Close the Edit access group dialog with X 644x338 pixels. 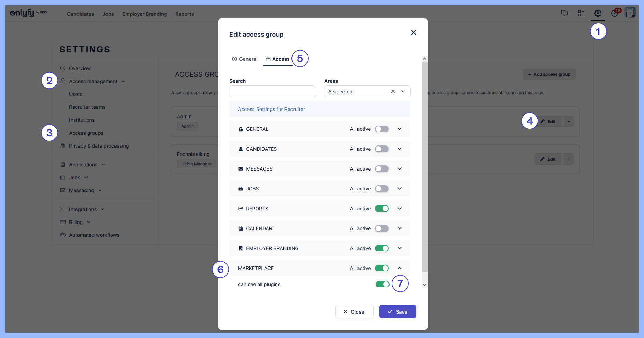(x=413, y=32)
